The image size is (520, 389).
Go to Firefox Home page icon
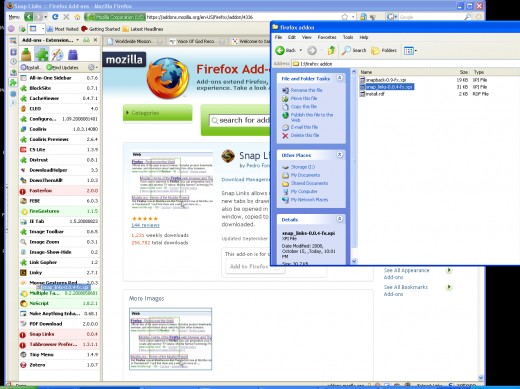[77, 17]
